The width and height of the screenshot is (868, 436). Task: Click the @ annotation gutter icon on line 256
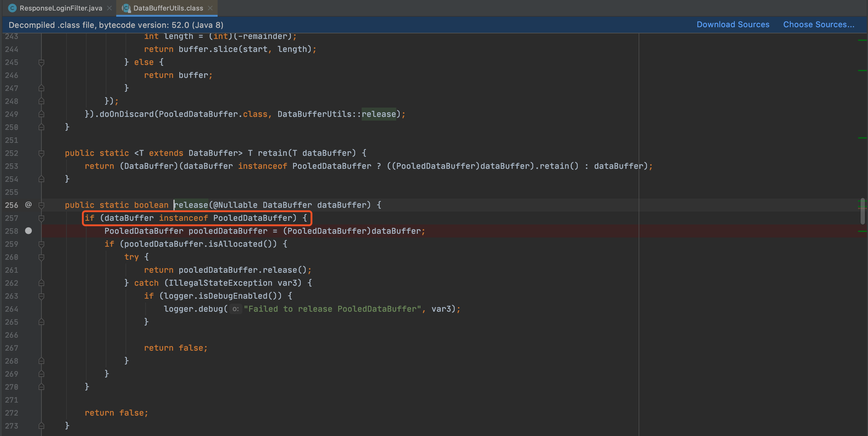[29, 204]
